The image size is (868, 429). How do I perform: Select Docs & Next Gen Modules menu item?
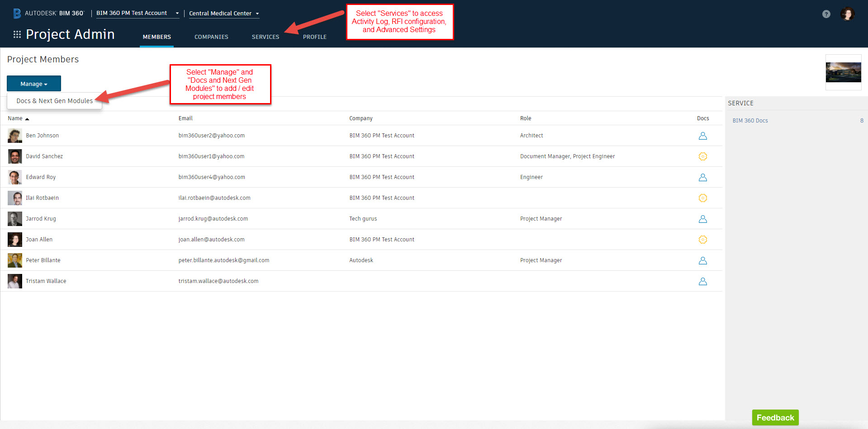click(55, 101)
